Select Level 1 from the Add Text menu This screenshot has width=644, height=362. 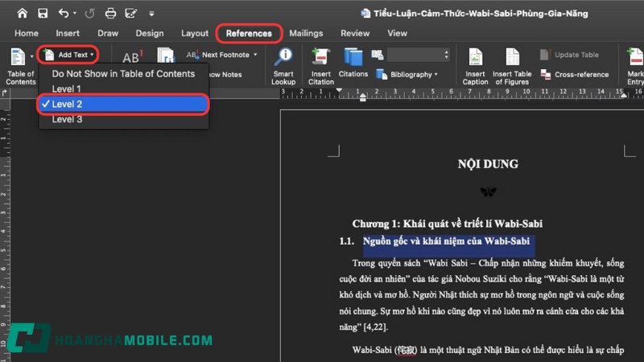coord(123,88)
